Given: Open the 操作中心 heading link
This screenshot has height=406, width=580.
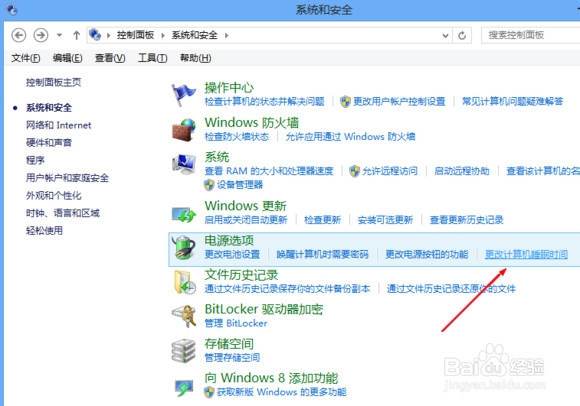Looking at the screenshot, I should (x=229, y=88).
